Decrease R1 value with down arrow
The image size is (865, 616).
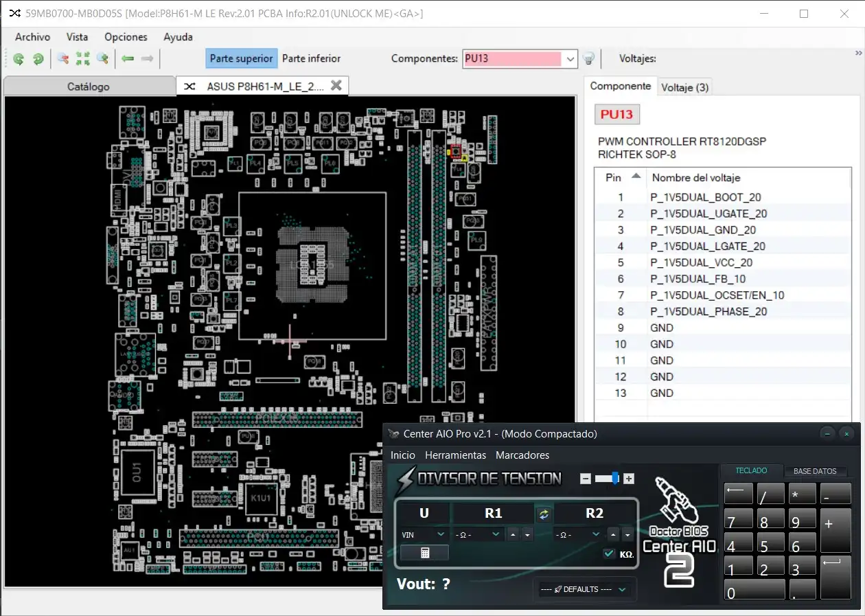[527, 534]
